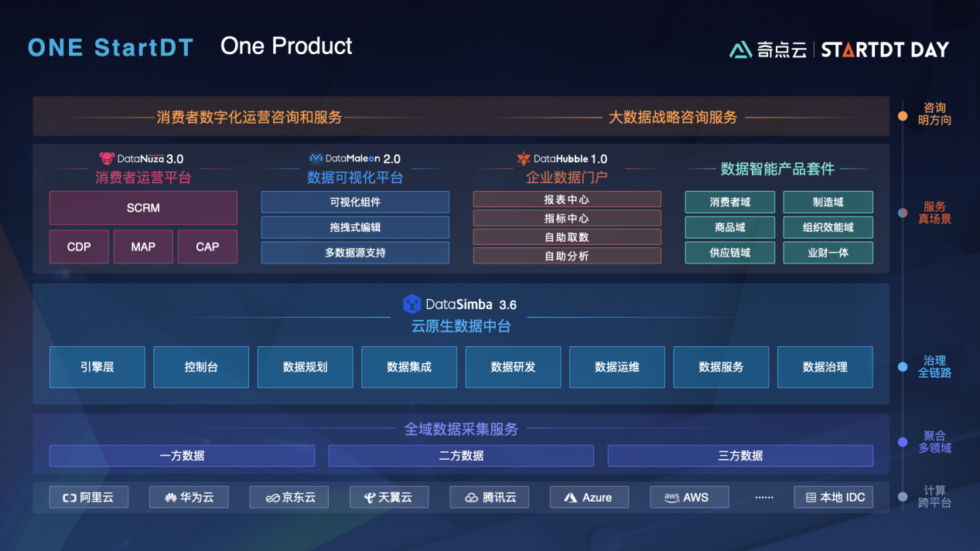Click the 腾讯云 cloud icon
This screenshot has width=980, height=551.
471,498
